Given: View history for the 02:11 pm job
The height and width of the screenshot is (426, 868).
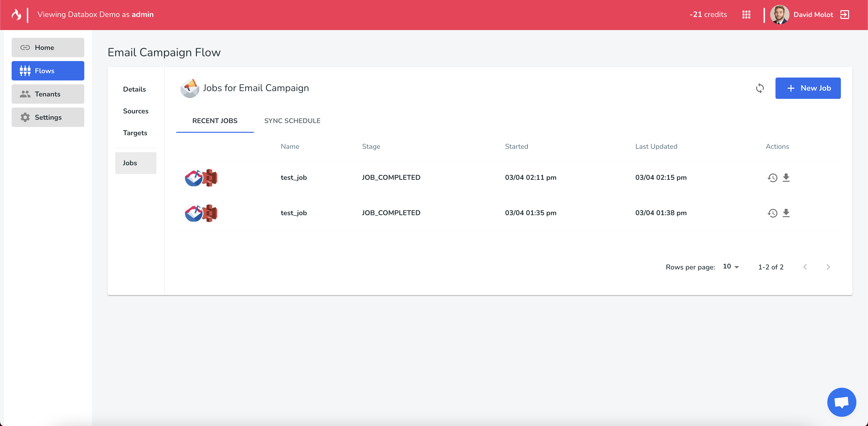Looking at the screenshot, I should tap(772, 178).
